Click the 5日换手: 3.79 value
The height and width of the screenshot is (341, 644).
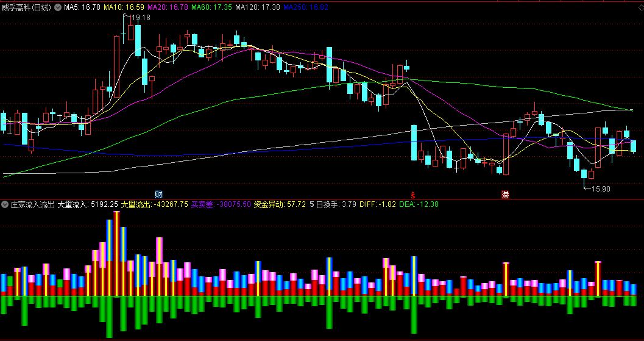tap(333, 204)
